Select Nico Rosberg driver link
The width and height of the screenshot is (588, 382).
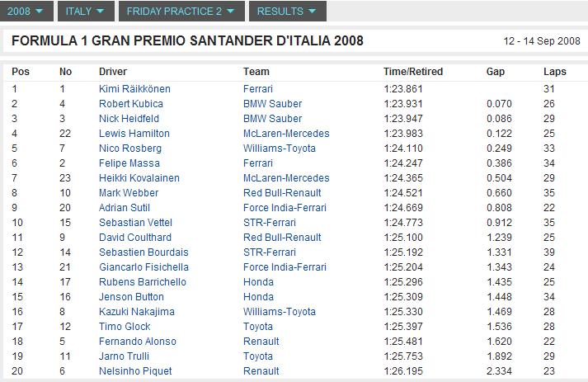[x=129, y=149]
